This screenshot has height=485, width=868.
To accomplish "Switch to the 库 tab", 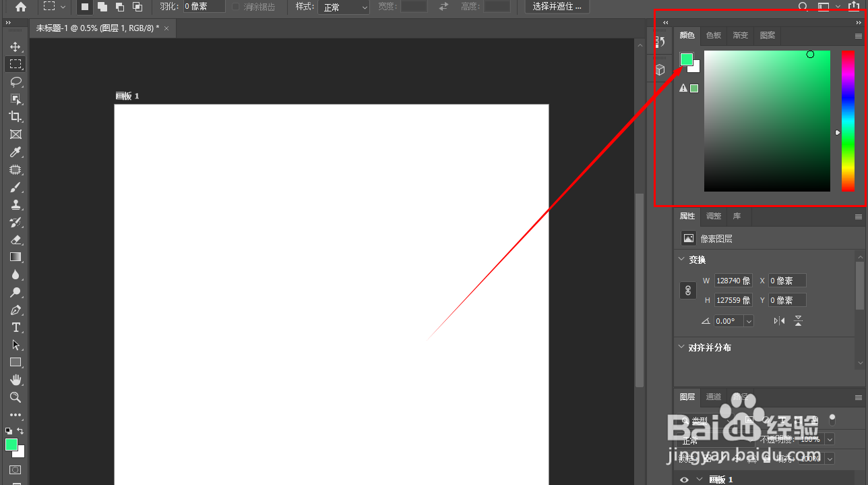I will tap(737, 216).
